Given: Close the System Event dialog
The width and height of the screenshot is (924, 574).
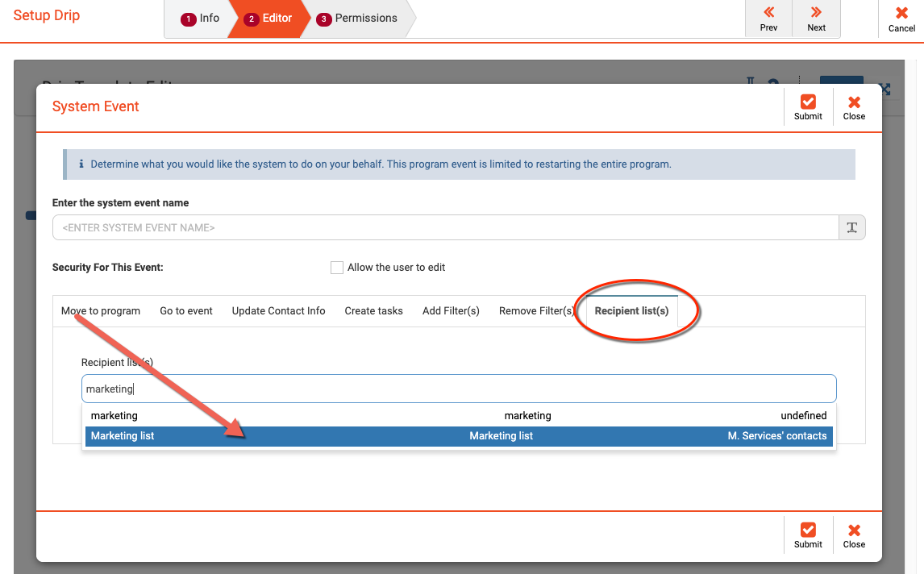Looking at the screenshot, I should coord(853,106).
